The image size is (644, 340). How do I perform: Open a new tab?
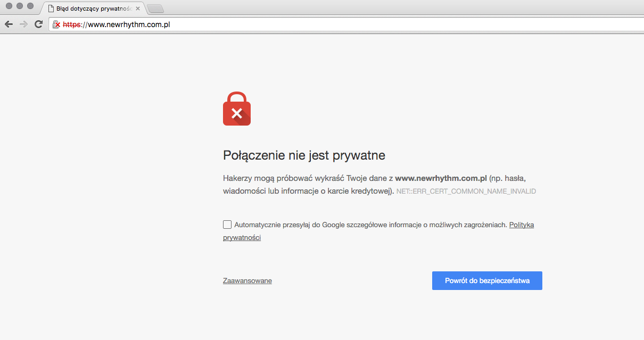(x=155, y=9)
